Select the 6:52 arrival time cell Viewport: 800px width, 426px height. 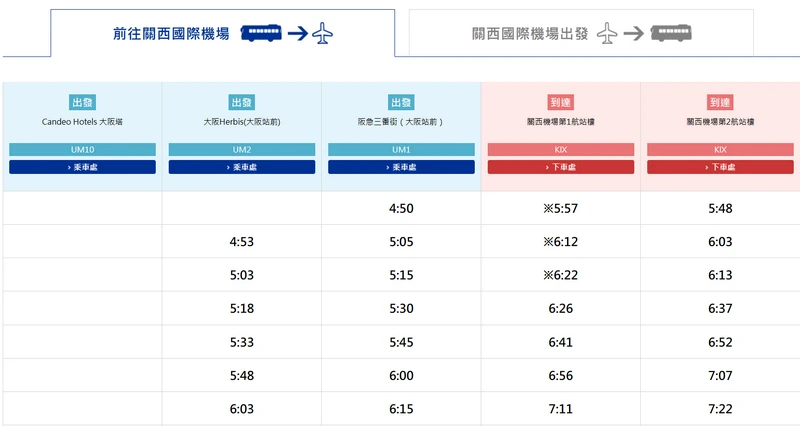coord(720,342)
